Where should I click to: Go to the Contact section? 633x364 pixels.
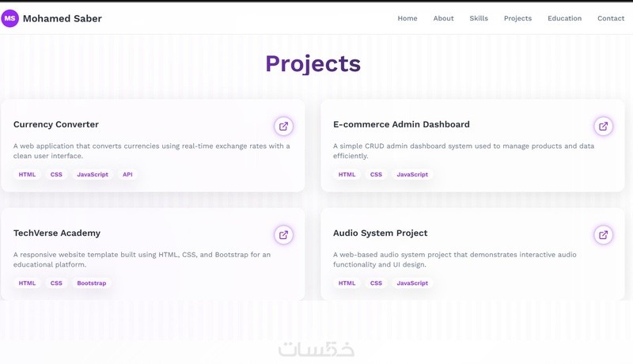click(611, 18)
